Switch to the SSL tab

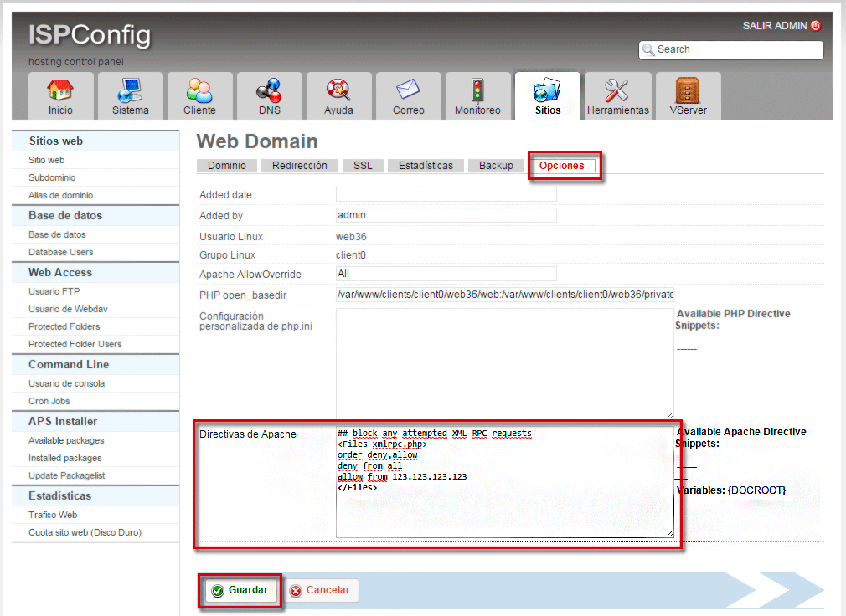point(363,166)
